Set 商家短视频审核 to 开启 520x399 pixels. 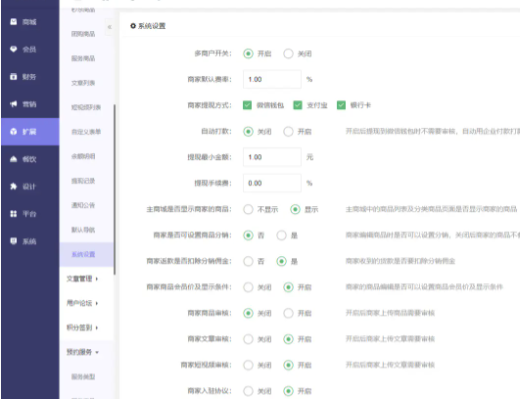pyautogui.click(x=288, y=365)
